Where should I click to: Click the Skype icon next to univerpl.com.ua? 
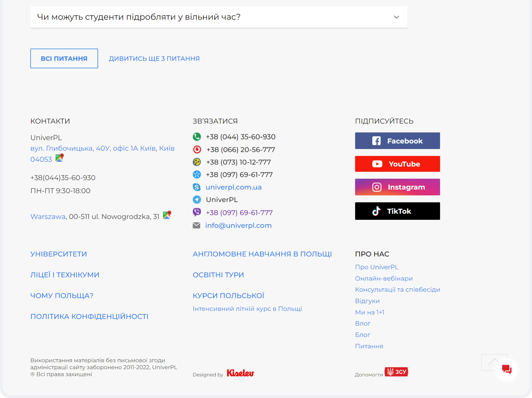[x=197, y=187]
